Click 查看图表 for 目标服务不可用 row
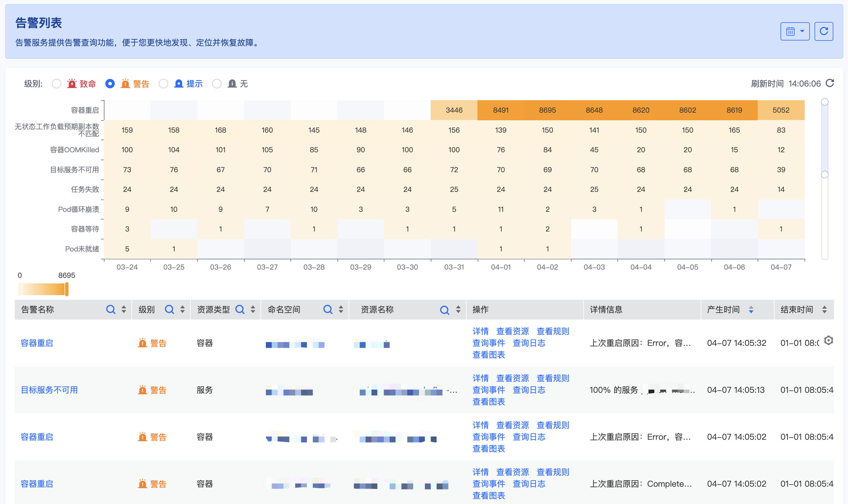 click(489, 401)
